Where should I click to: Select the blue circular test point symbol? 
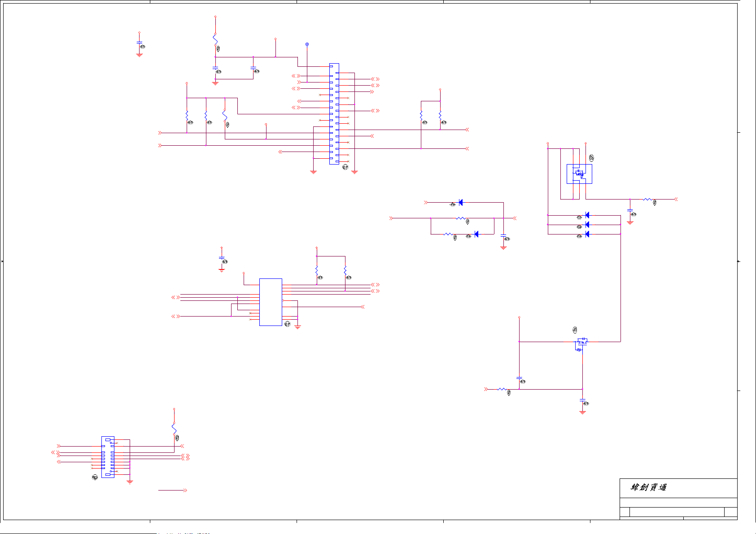tap(307, 44)
